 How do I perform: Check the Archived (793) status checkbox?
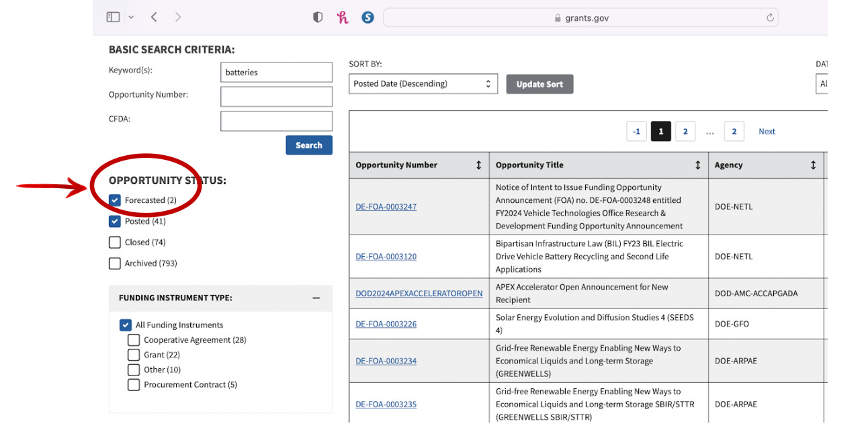[115, 263]
